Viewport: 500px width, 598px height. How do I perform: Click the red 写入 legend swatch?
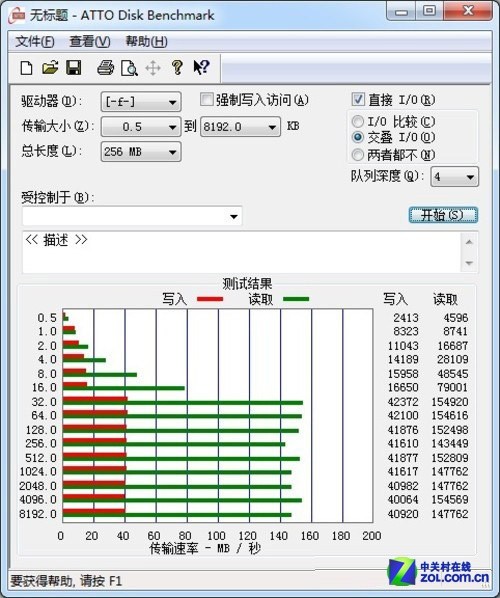pyautogui.click(x=210, y=299)
